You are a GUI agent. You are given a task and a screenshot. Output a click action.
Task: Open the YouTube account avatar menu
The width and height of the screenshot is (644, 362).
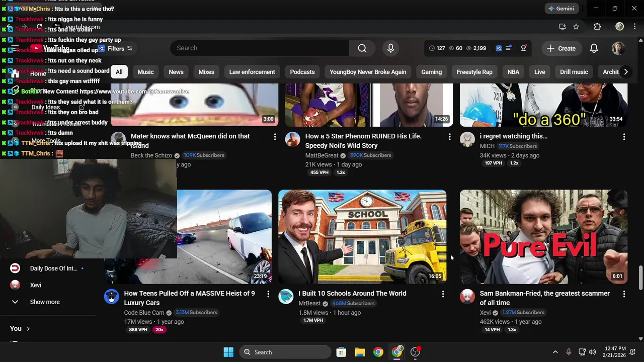618,48
